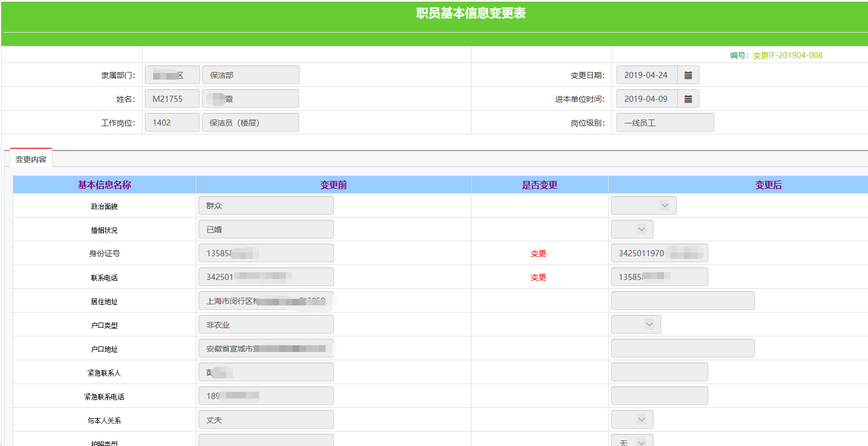Image resolution: width=868 pixels, height=446 pixels.
Task: Open calendar picker for 进本单位时间
Action: [688, 99]
